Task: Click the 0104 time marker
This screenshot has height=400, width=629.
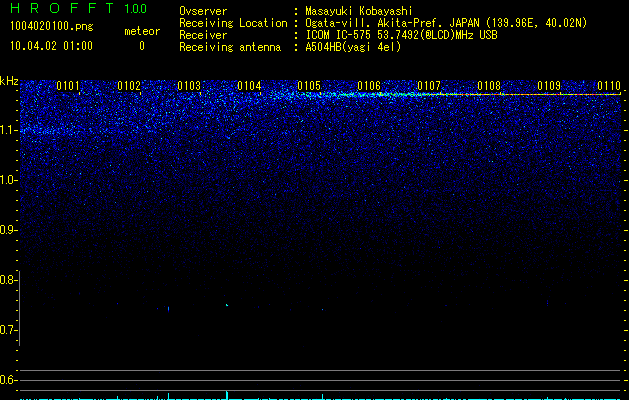Action: click(249, 86)
